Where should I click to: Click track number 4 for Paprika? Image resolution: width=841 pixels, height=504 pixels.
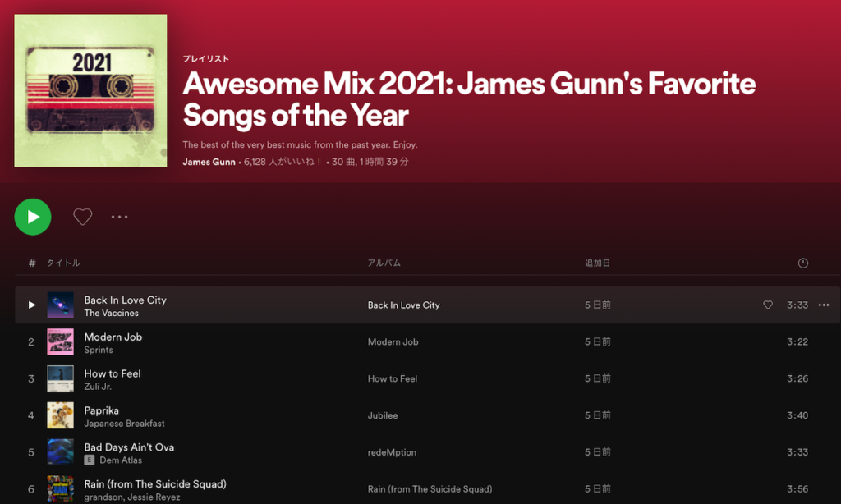tap(31, 415)
